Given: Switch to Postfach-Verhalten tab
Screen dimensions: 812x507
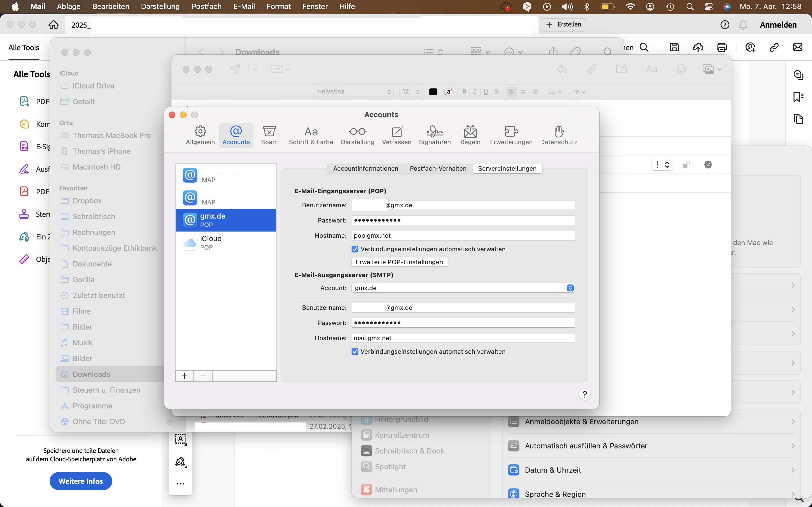Looking at the screenshot, I should [438, 169].
